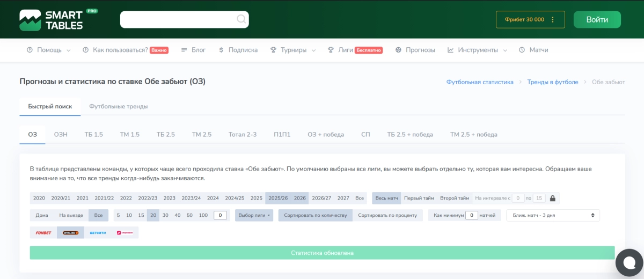
Task: Click the question icon beside Как пользоваться
Action: tap(85, 50)
